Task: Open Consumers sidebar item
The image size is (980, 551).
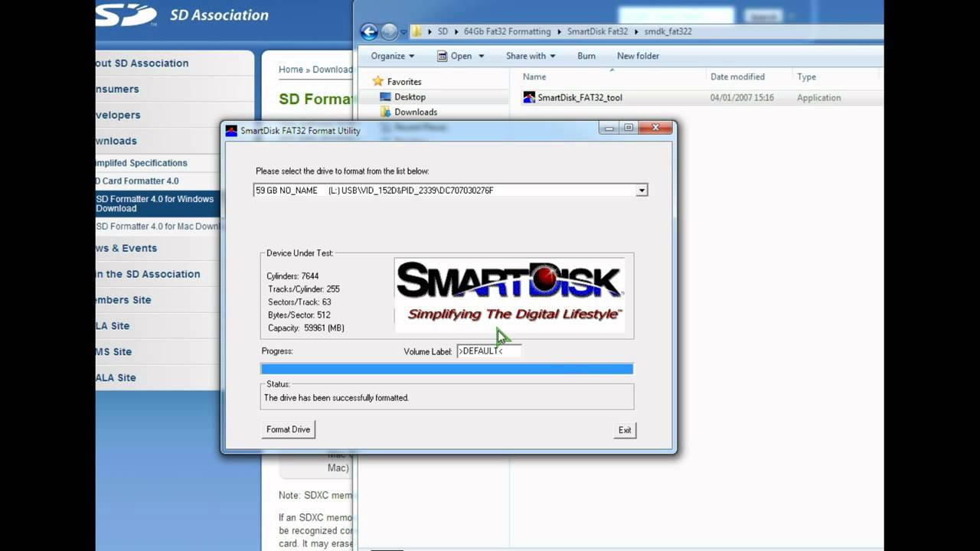Action: 118,90
